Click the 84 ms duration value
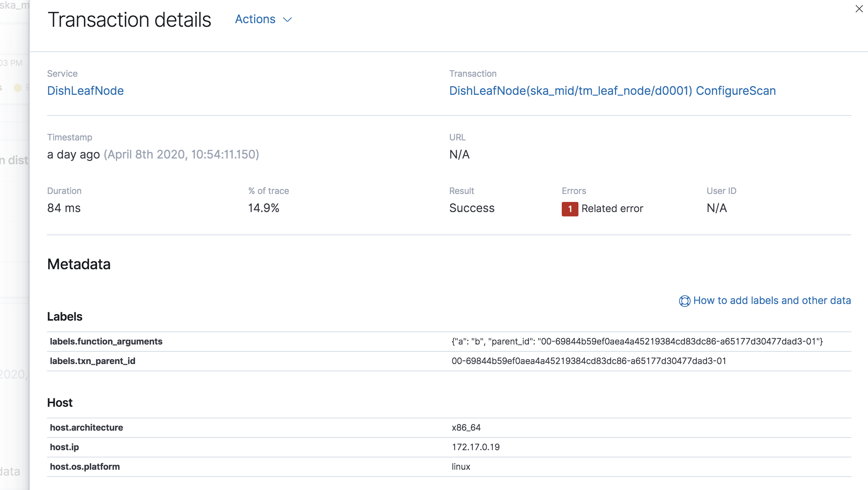The height and width of the screenshot is (490, 868). tap(64, 208)
